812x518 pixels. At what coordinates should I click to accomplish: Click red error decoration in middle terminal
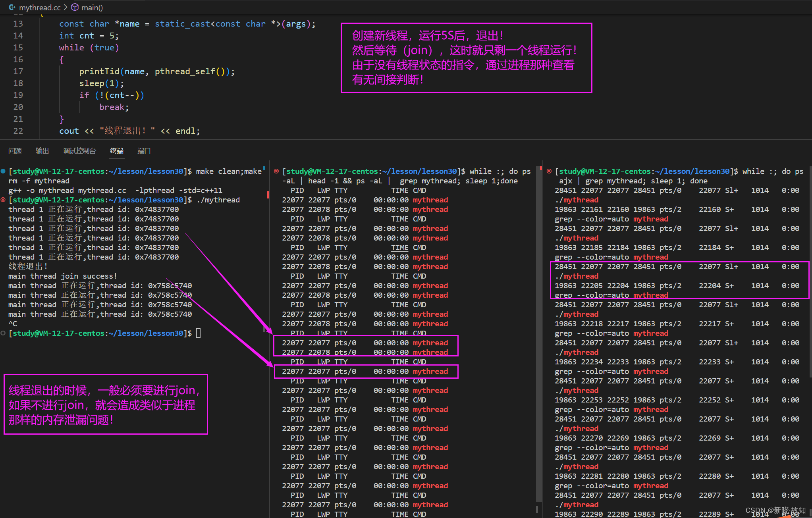pos(276,171)
